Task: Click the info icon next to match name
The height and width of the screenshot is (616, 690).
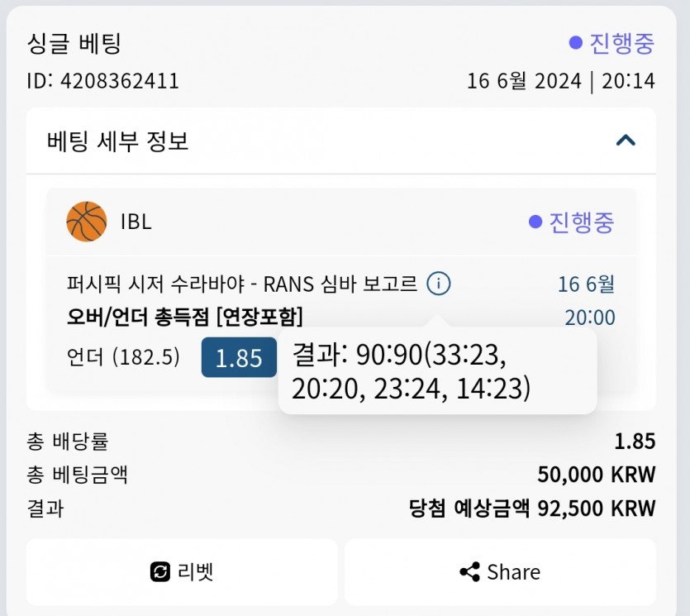Action: [439, 284]
